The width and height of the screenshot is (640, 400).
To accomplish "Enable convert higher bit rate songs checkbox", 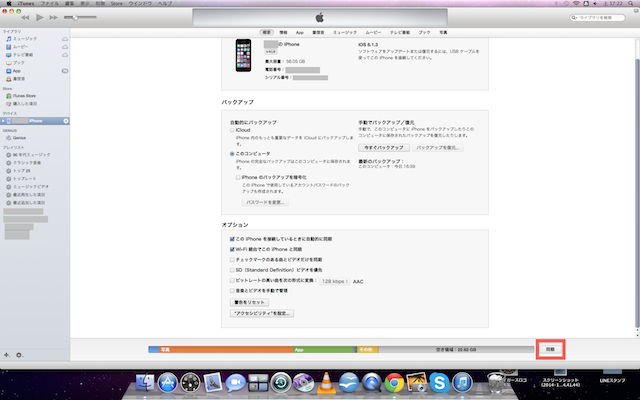I will click(232, 280).
